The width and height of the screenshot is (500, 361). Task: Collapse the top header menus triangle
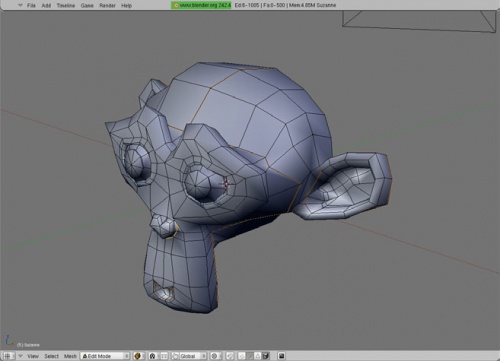[20, 5]
